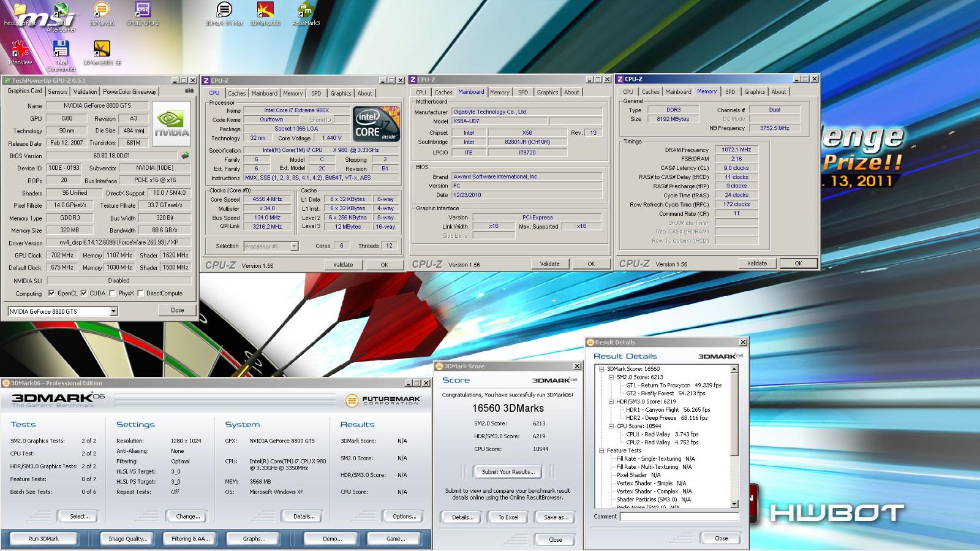Image resolution: width=980 pixels, height=551 pixels.
Task: Click the Comment input field
Action: coord(679,517)
